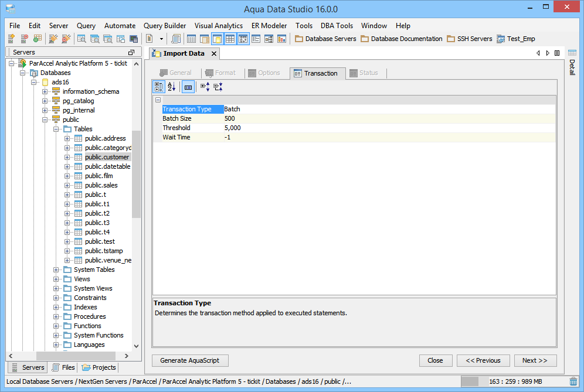Click the Next >> button
The width and height of the screenshot is (584, 392).
click(x=535, y=360)
